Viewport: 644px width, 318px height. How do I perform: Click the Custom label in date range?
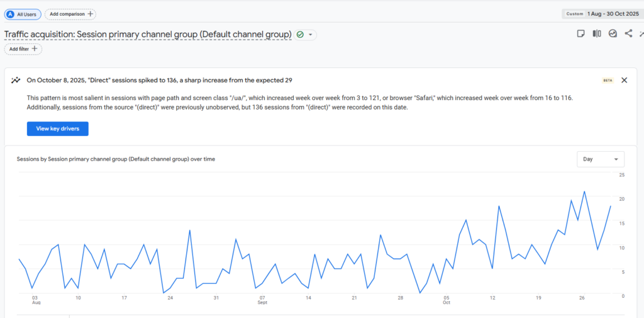[575, 14]
